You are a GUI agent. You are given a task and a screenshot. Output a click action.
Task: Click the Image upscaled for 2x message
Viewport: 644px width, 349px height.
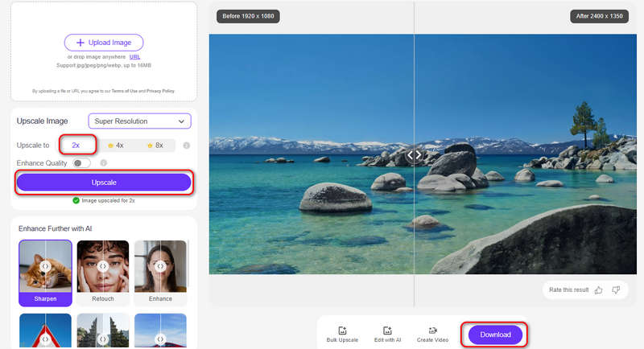click(x=108, y=200)
